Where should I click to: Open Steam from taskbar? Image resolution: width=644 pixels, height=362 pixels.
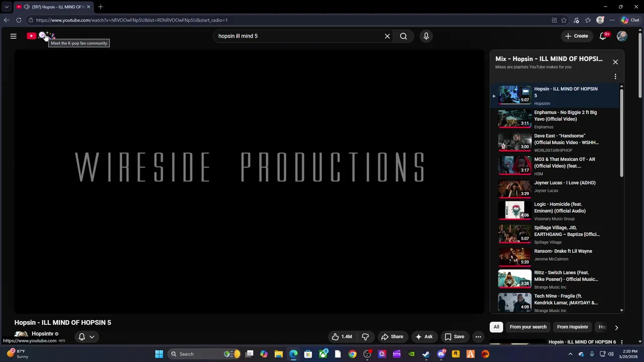point(426,354)
